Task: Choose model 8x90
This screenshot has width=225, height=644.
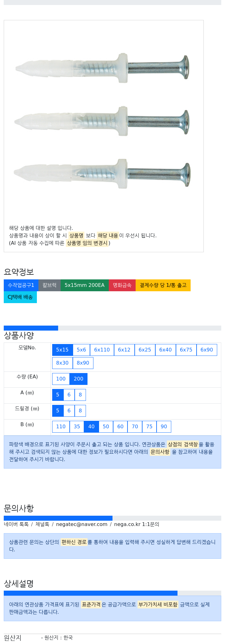Action: point(83,363)
